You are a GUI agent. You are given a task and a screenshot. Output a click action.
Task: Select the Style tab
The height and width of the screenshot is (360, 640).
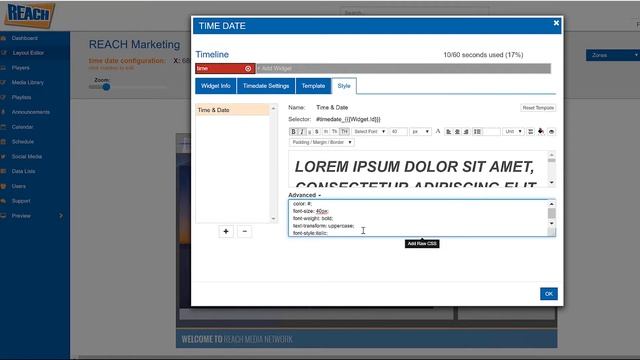click(344, 86)
